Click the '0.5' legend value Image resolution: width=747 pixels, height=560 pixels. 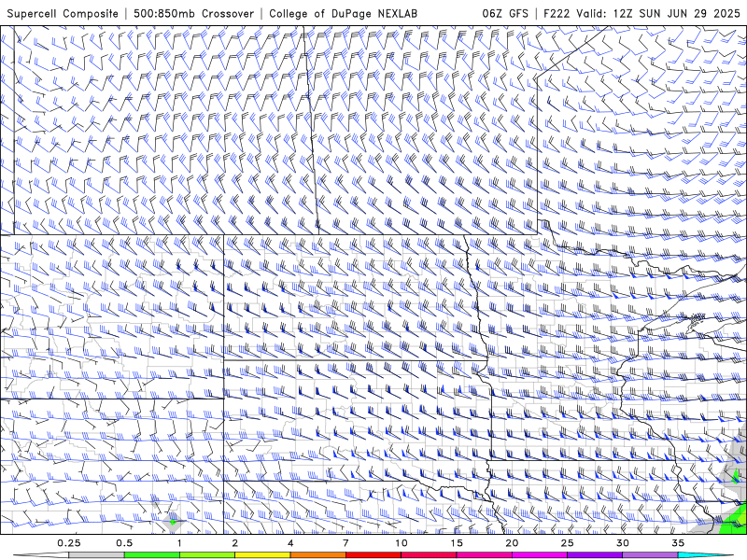(x=124, y=543)
